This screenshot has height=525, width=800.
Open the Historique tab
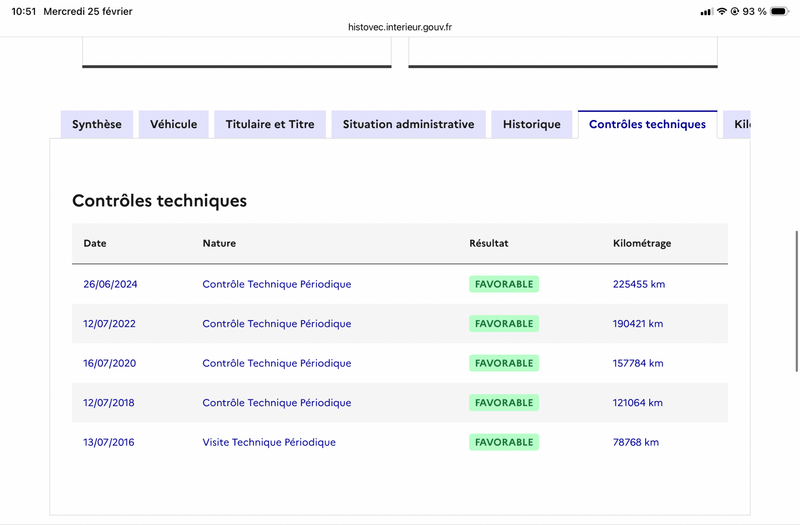point(531,125)
